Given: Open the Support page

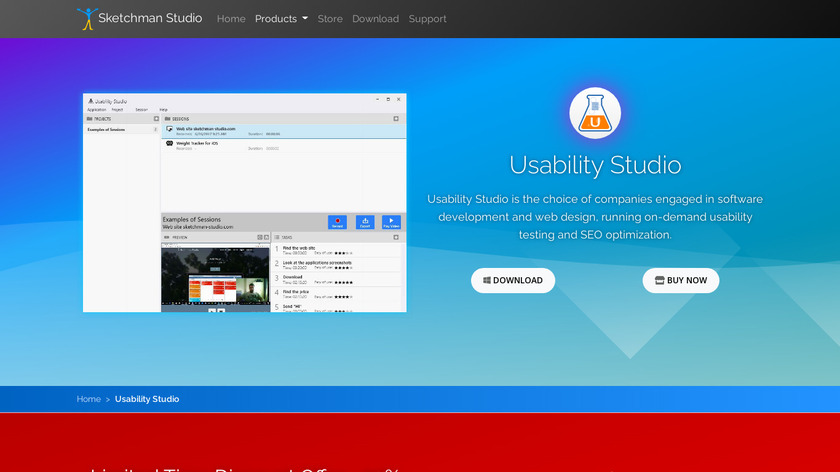Looking at the screenshot, I should (x=428, y=19).
